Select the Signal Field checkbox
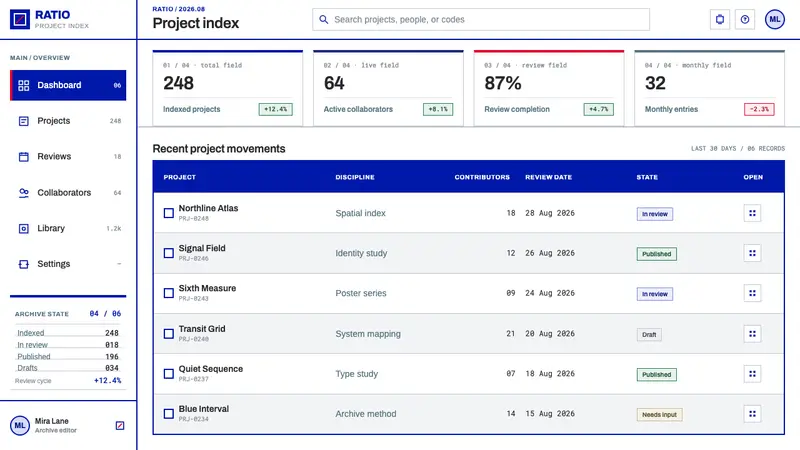The height and width of the screenshot is (450, 800). 169,253
